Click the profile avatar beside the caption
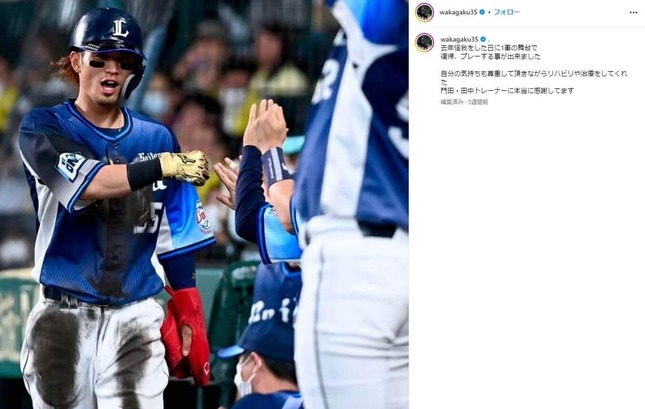645x409 pixels. pos(424,42)
